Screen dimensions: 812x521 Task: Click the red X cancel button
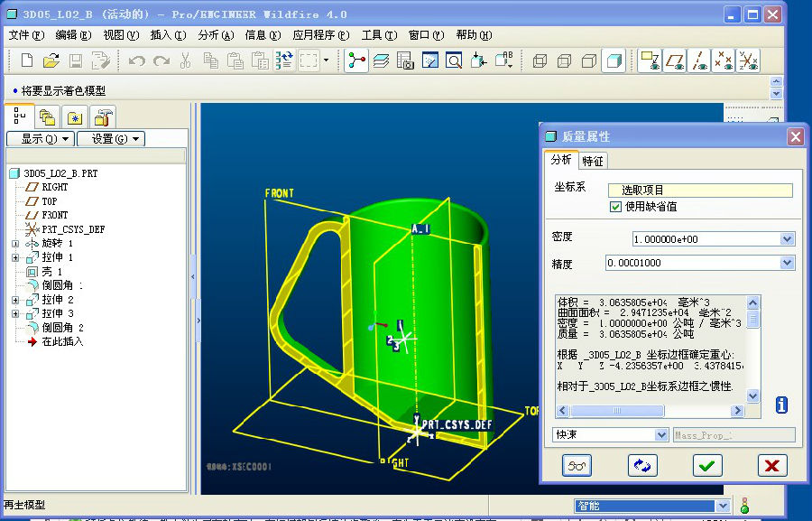pos(771,465)
